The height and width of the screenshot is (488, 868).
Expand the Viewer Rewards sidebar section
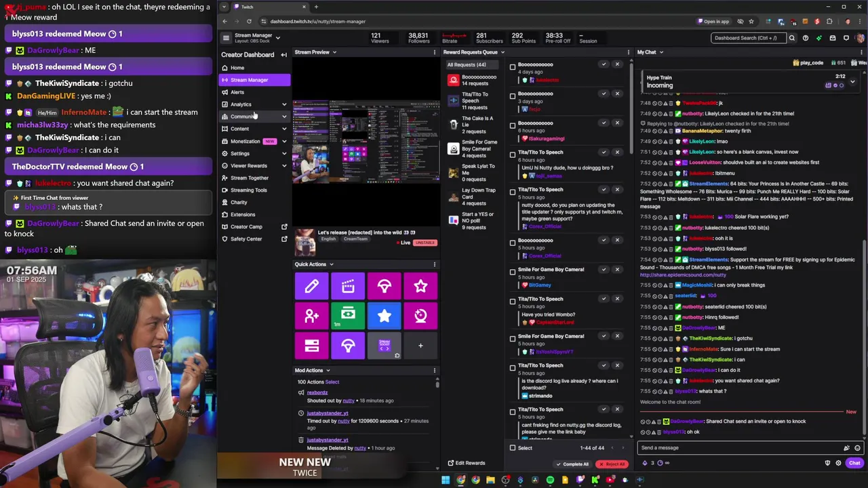click(284, 165)
